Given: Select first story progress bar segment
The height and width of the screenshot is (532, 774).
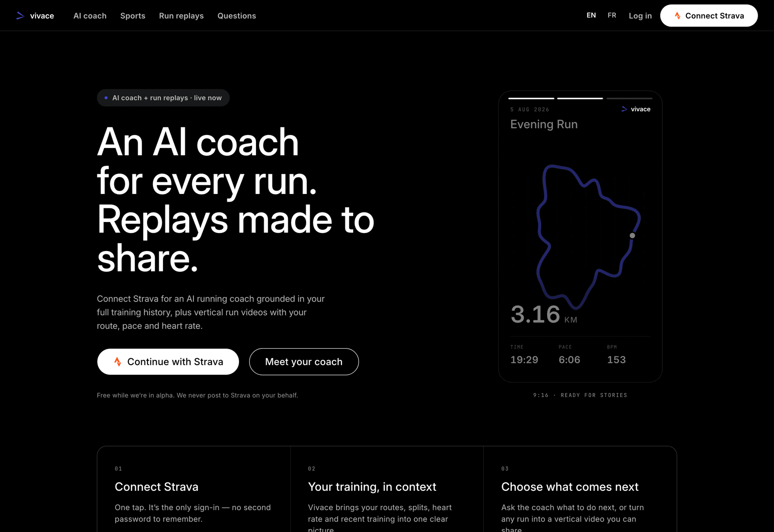Looking at the screenshot, I should pos(531,98).
